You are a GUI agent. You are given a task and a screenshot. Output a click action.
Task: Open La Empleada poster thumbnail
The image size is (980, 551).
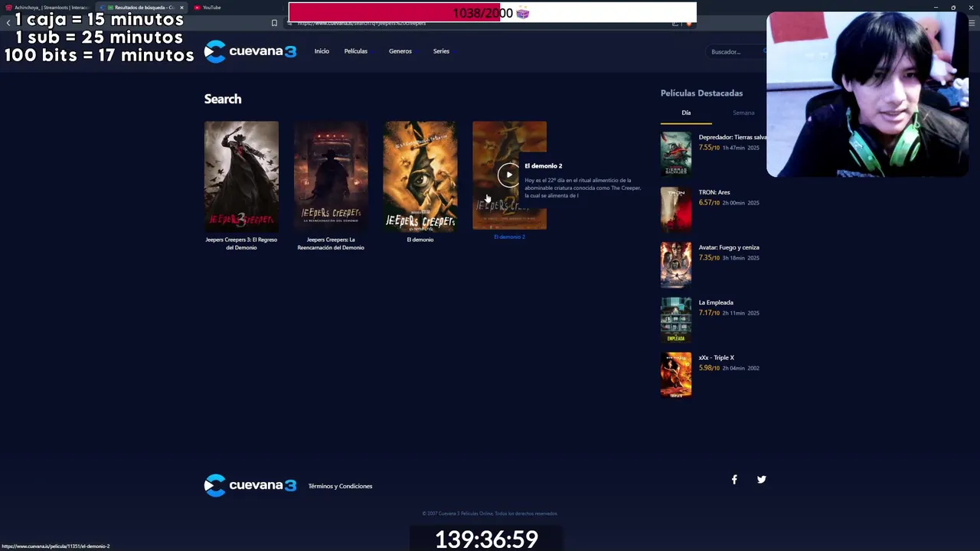(x=676, y=319)
